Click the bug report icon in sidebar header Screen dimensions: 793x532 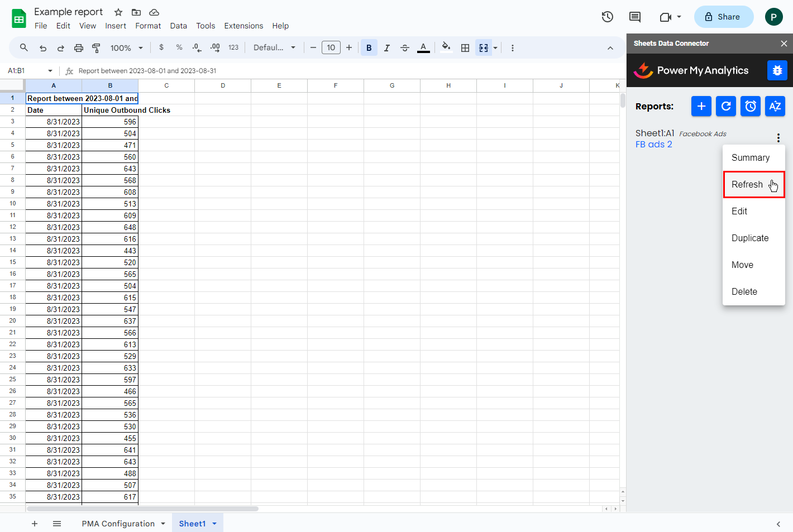(777, 70)
